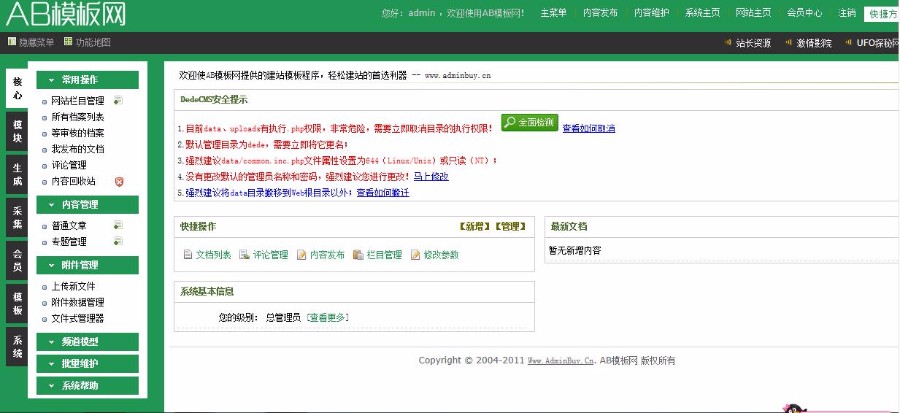Image resolution: width=900 pixels, height=413 pixels.
Task: Select 评论管理 in the sidebar
Action: (x=69, y=165)
